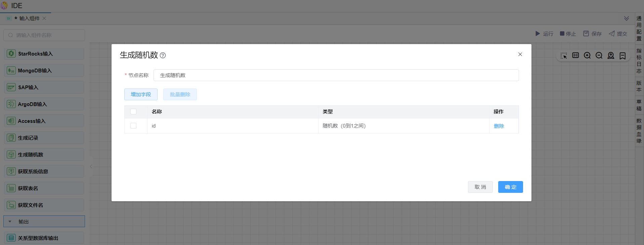Viewport: 644px width, 245px height.
Task: Confirm the dialog with 确定
Action: [x=511, y=187]
